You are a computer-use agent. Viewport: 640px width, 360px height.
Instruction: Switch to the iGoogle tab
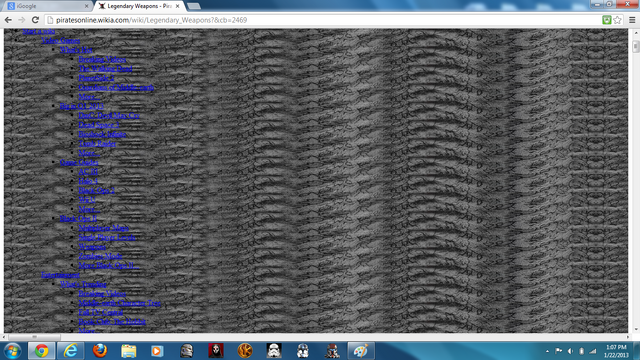tap(48, 6)
